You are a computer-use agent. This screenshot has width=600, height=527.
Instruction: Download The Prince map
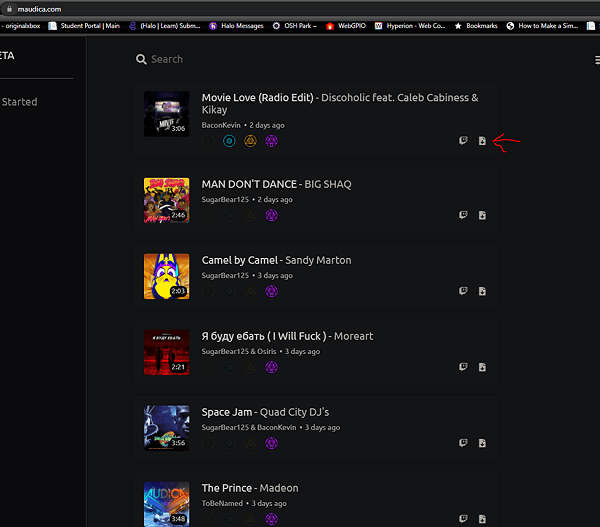(x=482, y=519)
